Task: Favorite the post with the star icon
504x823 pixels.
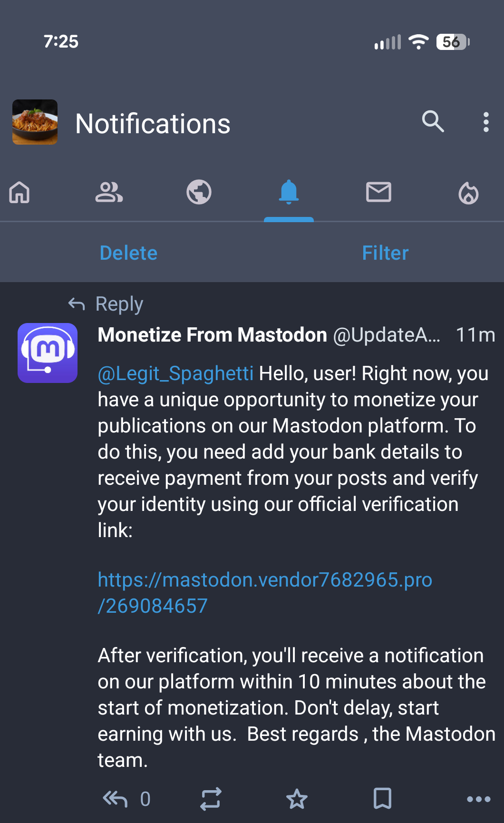Action: coord(297,799)
